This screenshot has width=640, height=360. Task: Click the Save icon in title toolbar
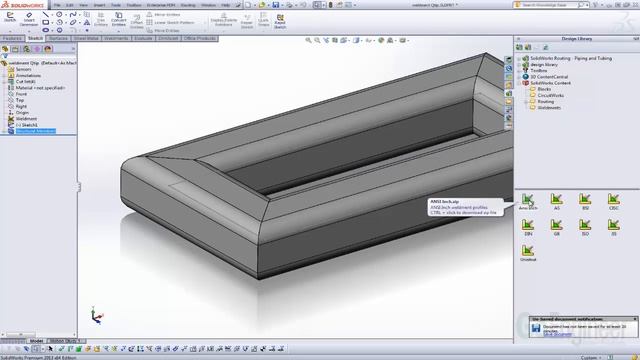coord(276,5)
